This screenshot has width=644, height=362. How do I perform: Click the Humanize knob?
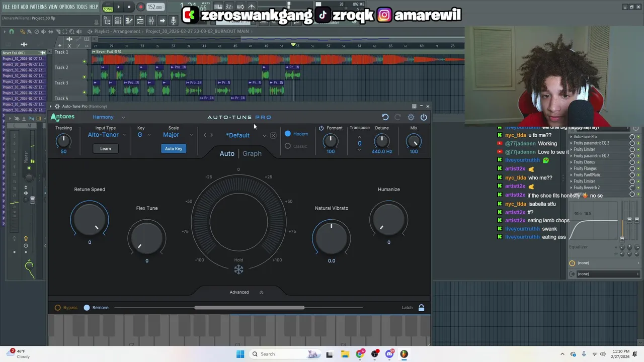[x=388, y=219]
